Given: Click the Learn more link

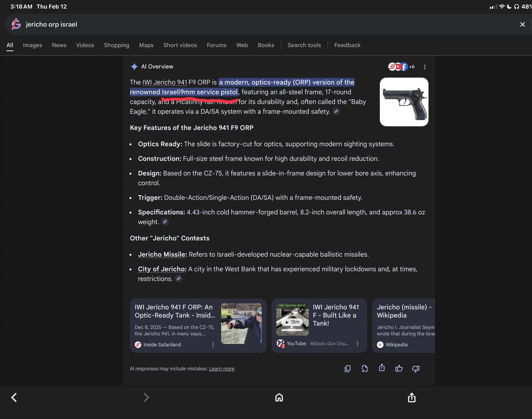Looking at the screenshot, I should (222, 368).
